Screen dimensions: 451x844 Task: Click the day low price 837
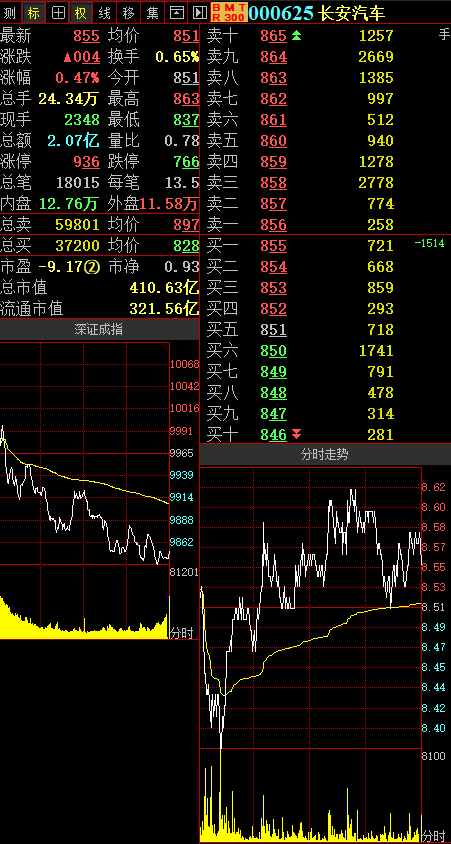click(x=186, y=120)
